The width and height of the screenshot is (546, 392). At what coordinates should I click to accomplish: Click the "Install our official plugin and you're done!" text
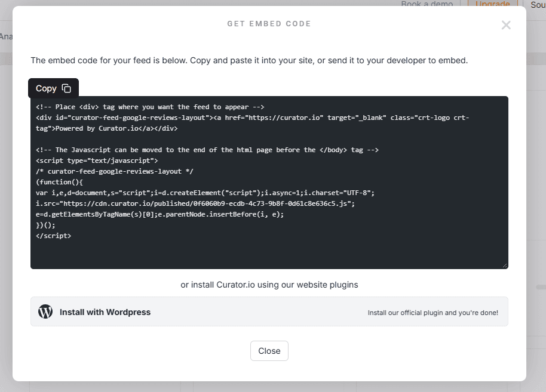(433, 313)
